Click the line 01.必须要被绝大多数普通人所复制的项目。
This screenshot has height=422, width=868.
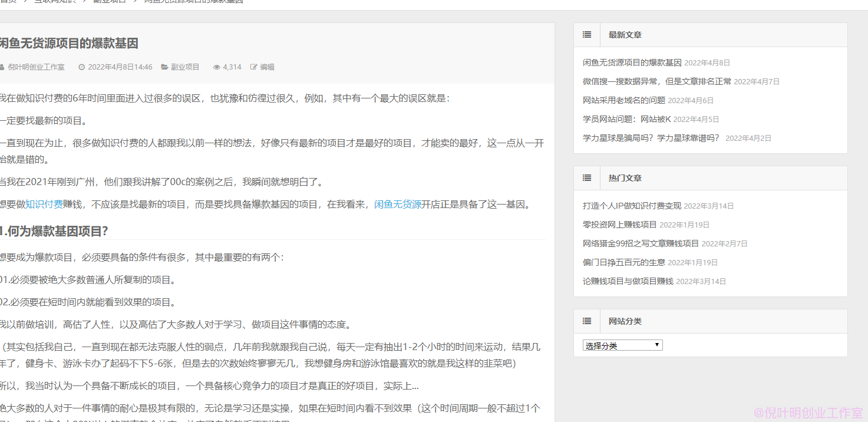(x=88, y=280)
